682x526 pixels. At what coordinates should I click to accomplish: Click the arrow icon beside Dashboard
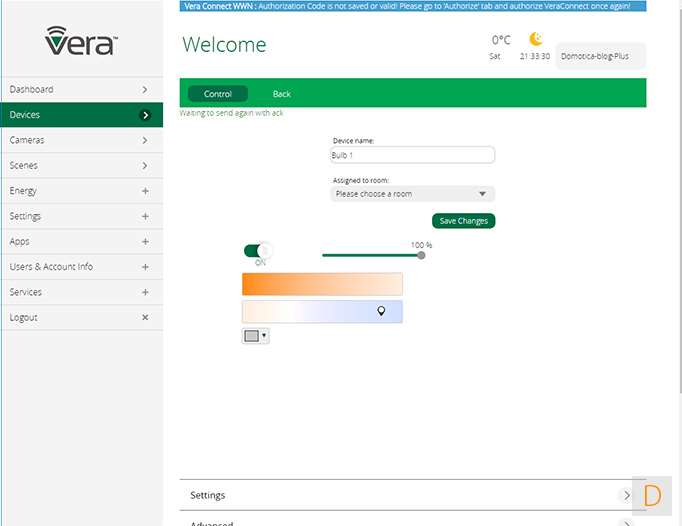[x=145, y=90]
